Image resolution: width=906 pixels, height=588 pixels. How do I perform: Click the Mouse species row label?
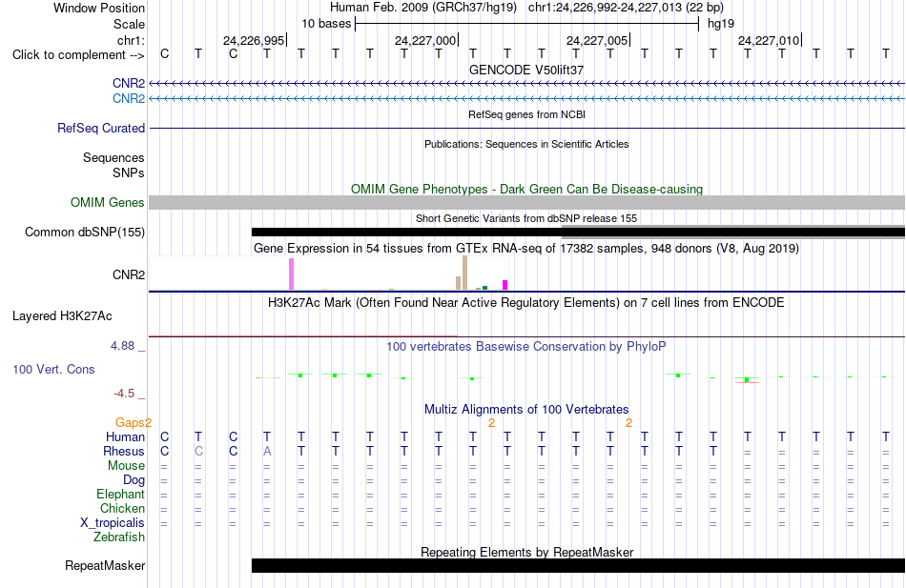[127, 466]
